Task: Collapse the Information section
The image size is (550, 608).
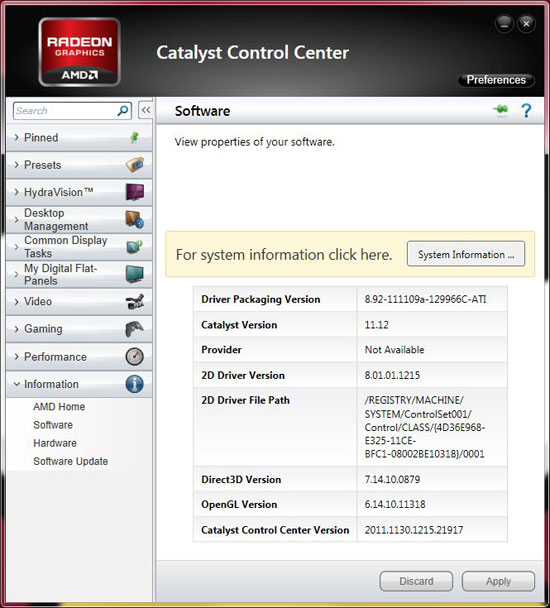Action: 79,384
